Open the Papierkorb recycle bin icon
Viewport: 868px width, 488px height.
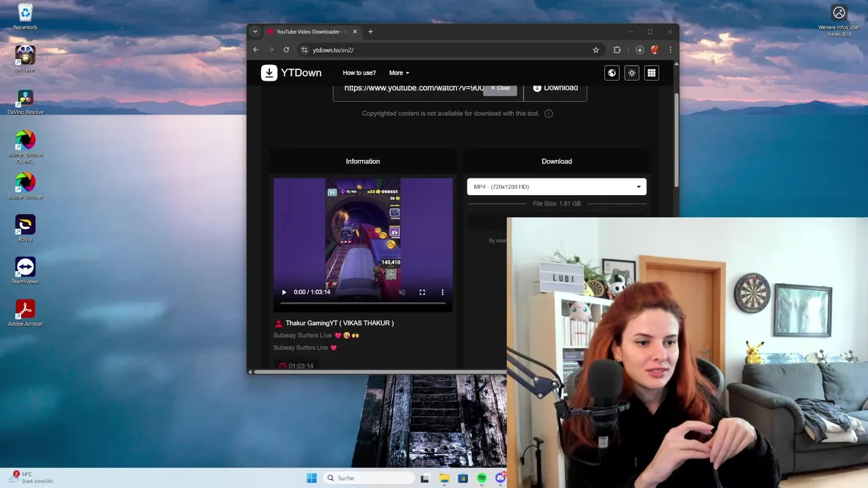click(x=25, y=13)
